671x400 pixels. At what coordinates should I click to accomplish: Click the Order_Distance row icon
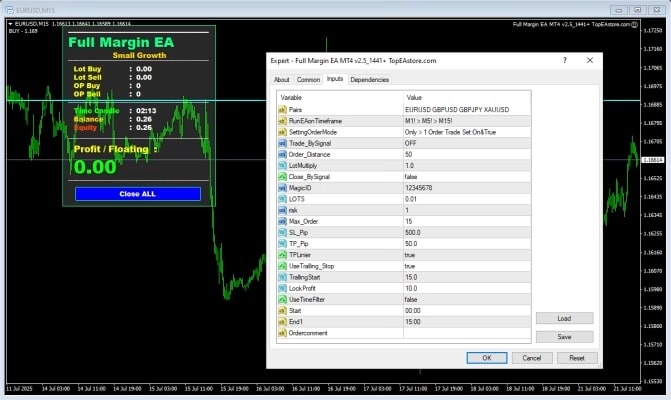[x=282, y=154]
